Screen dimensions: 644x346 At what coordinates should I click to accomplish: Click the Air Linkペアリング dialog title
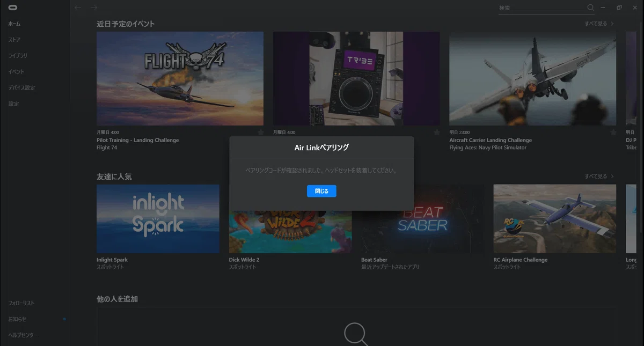pos(321,147)
